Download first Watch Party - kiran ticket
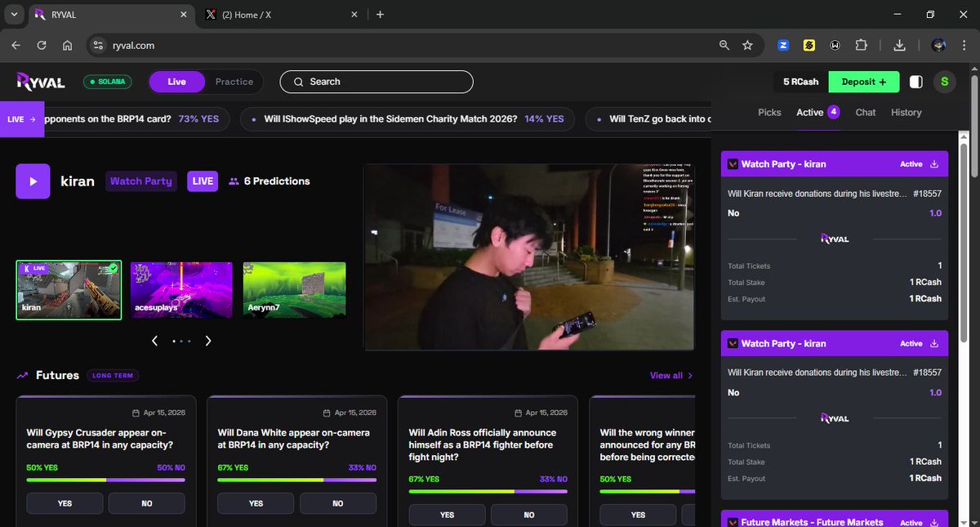Screen dimensions: 980x527 click(x=934, y=164)
